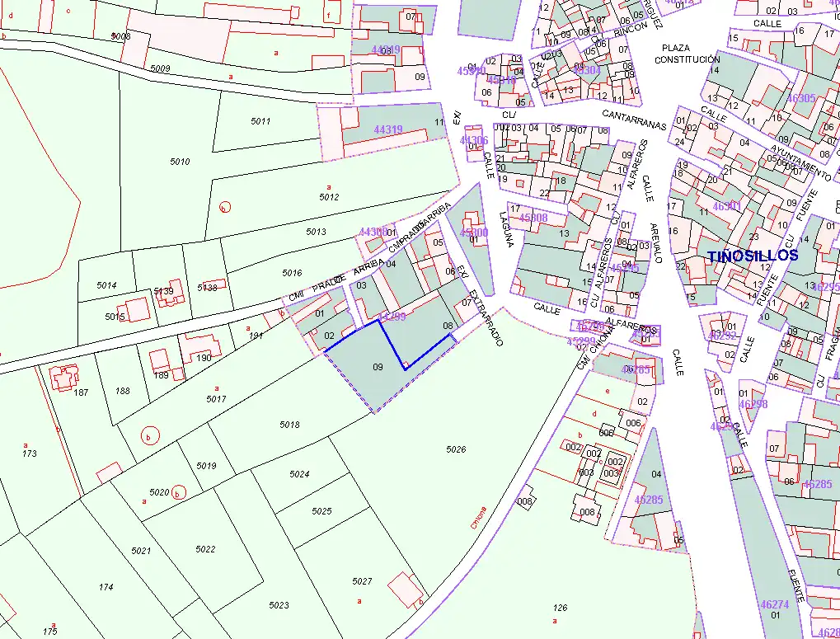Click block number 46301

726,206
